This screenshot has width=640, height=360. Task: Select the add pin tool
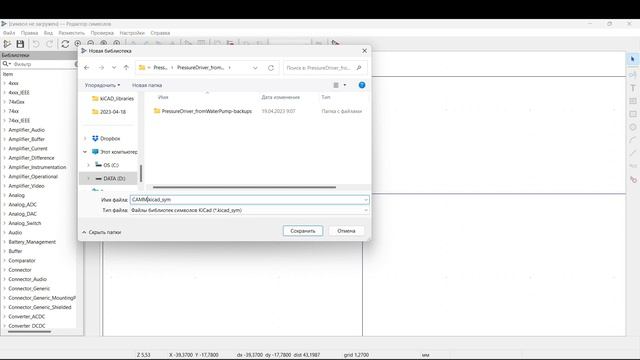pos(633,75)
